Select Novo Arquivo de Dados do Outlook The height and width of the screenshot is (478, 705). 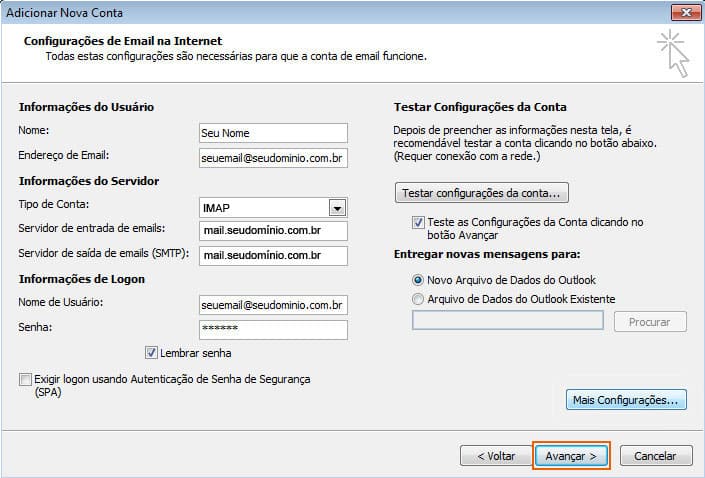418,280
